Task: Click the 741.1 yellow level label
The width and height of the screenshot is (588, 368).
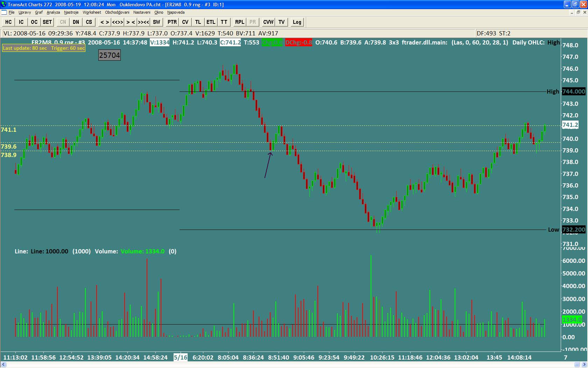Action: (x=9, y=130)
